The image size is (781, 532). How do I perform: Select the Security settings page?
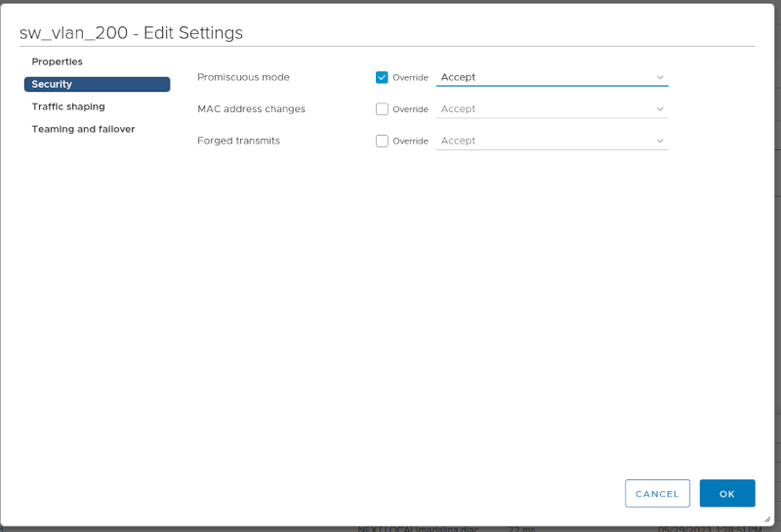click(x=97, y=84)
